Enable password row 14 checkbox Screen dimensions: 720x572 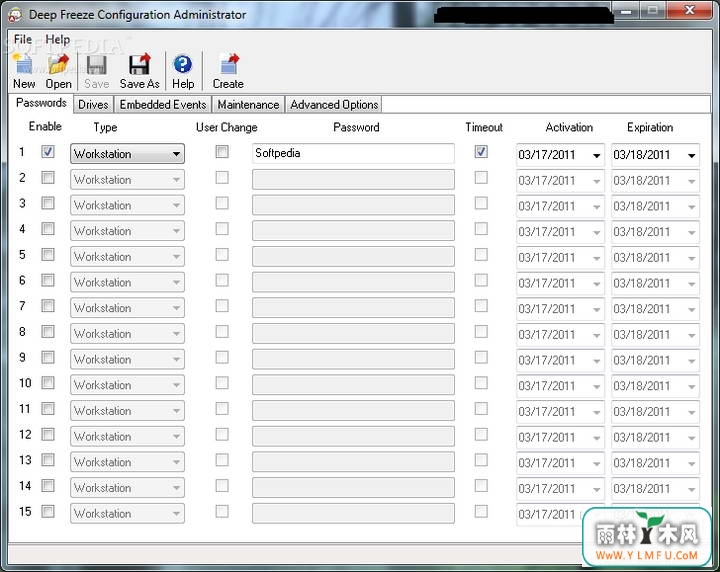tap(48, 486)
